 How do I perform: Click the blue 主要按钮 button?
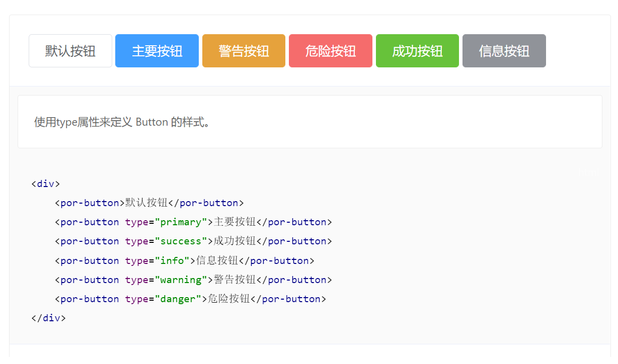pyautogui.click(x=157, y=51)
